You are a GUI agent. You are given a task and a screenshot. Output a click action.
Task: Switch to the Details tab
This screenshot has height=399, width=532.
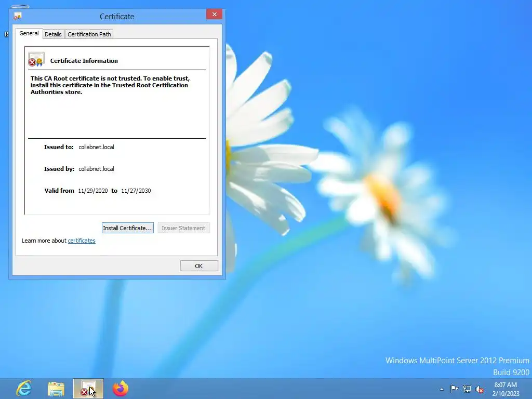pos(53,34)
